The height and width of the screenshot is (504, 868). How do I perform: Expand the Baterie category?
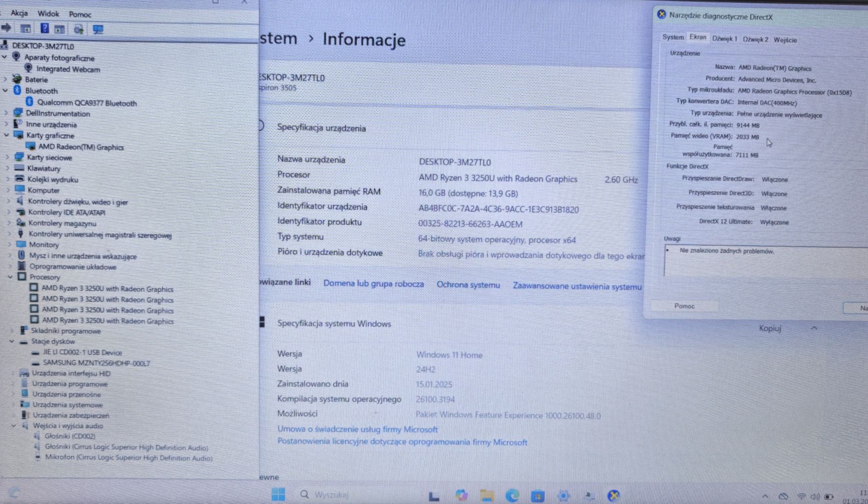5,79
